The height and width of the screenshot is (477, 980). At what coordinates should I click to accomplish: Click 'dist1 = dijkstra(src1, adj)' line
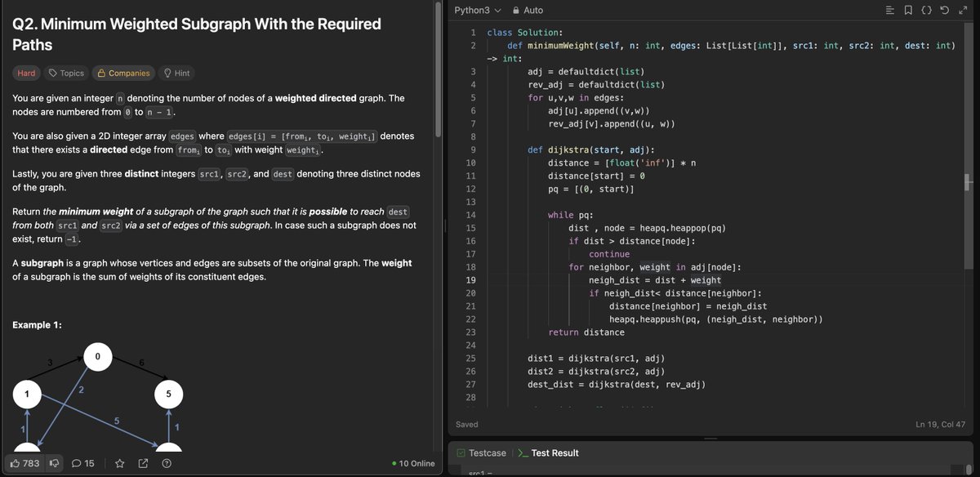[596, 359]
